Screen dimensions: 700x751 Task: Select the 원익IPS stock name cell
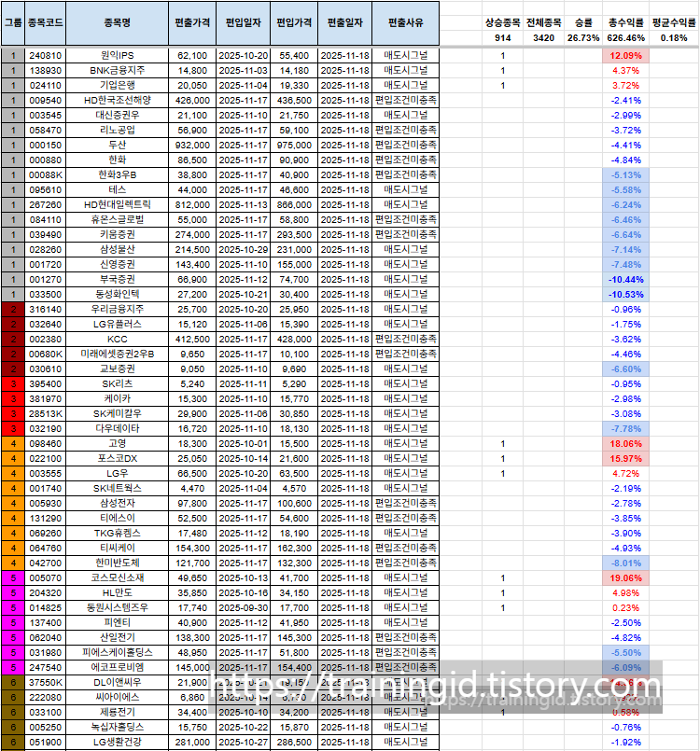[x=118, y=56]
